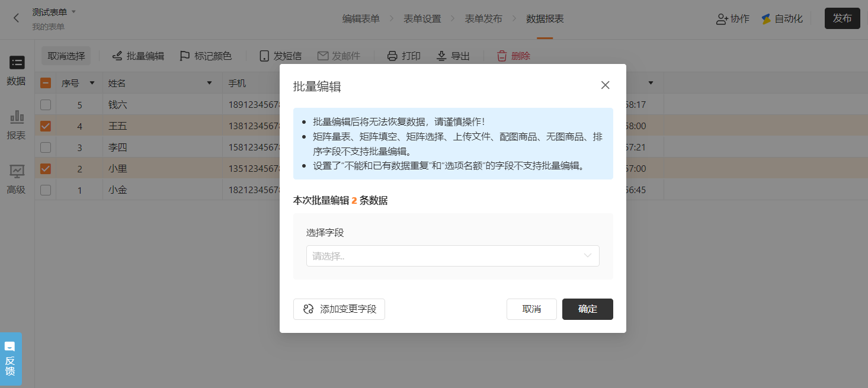Go back using the left arrow icon
This screenshot has height=388, width=868.
17,18
